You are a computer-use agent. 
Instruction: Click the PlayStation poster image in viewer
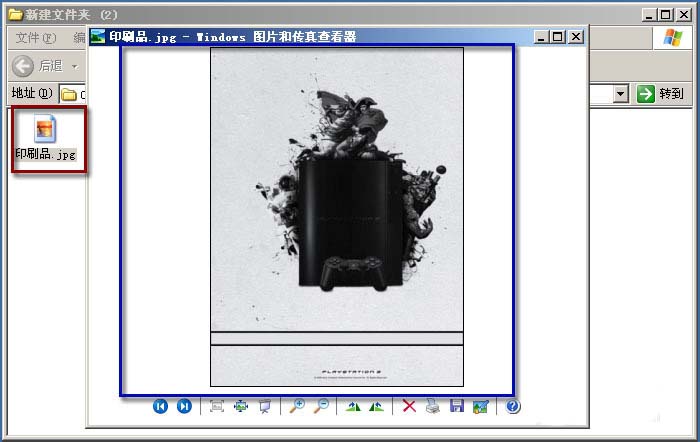click(x=337, y=217)
